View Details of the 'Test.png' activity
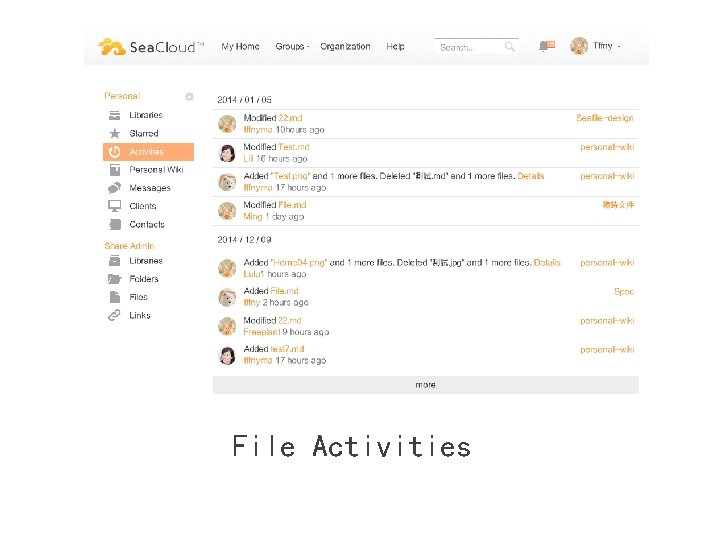Image resolution: width=720 pixels, height=540 pixels. pos(530,176)
